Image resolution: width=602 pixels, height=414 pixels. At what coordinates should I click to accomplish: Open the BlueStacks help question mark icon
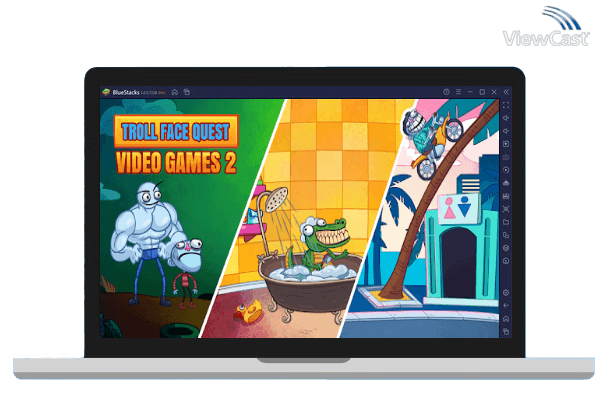pos(446,92)
